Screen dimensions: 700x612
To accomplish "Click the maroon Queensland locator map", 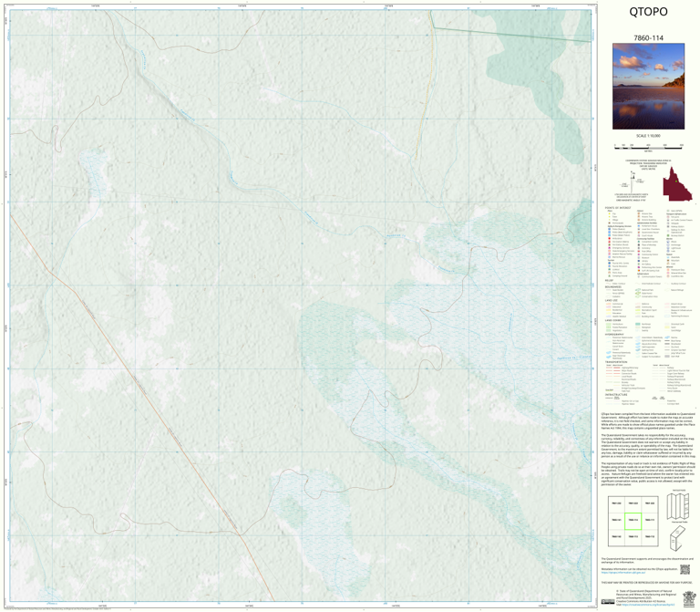I will pos(677,184).
